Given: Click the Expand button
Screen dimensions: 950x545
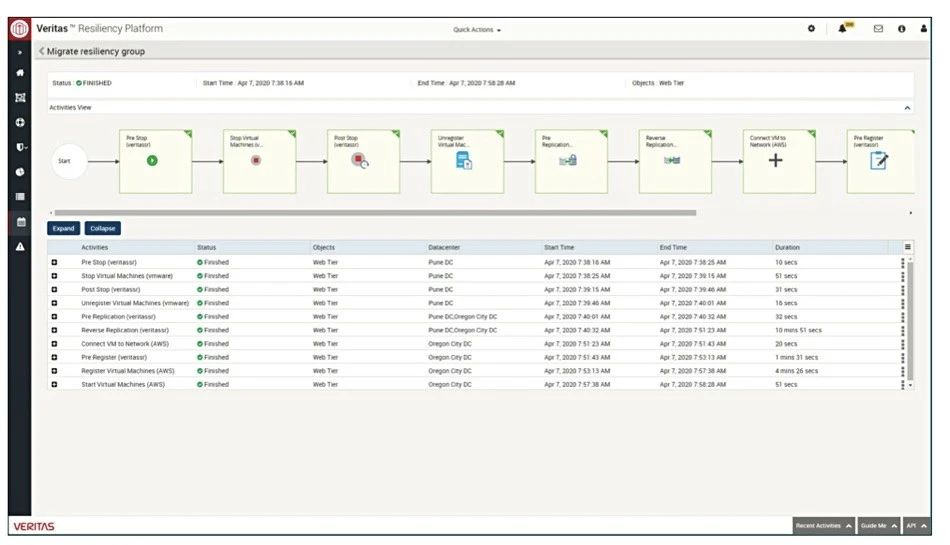Looking at the screenshot, I should 63,228.
